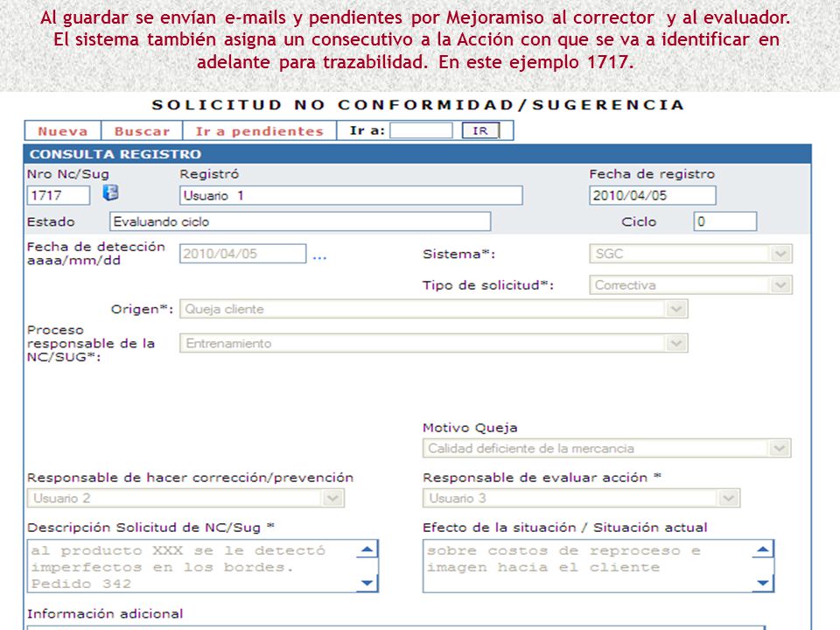Viewport: 840px width, 630px height.
Task: Click the CONSULTA REGISTRO header text
Action: click(115, 154)
